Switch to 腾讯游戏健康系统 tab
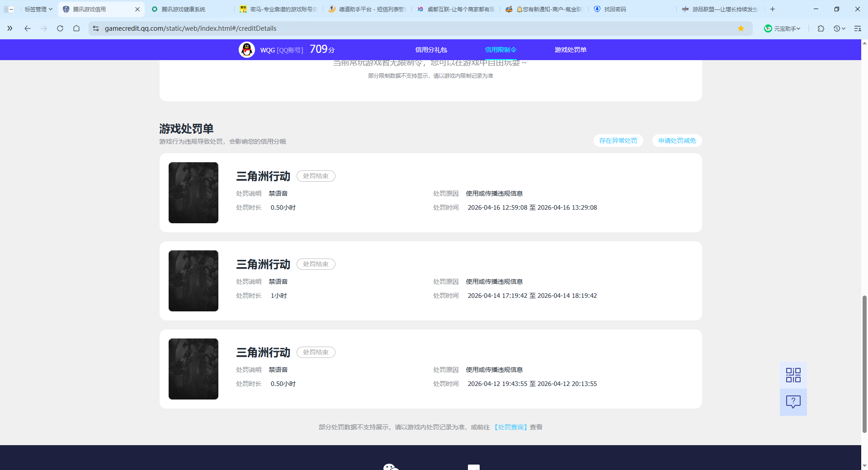The image size is (868, 470). click(190, 9)
